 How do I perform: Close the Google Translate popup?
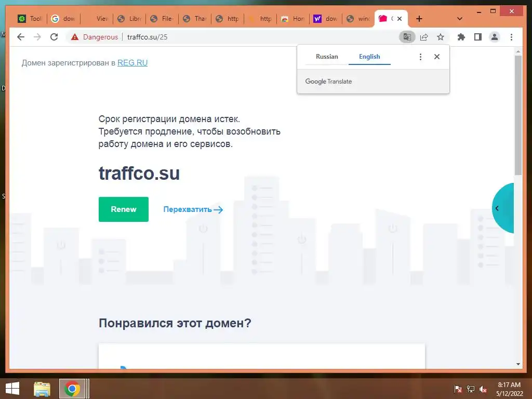(x=437, y=57)
